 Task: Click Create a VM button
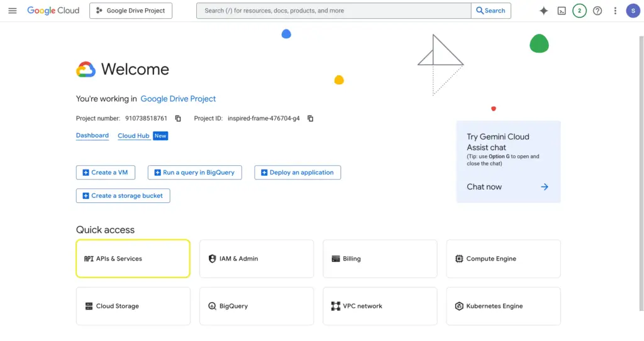[106, 172]
